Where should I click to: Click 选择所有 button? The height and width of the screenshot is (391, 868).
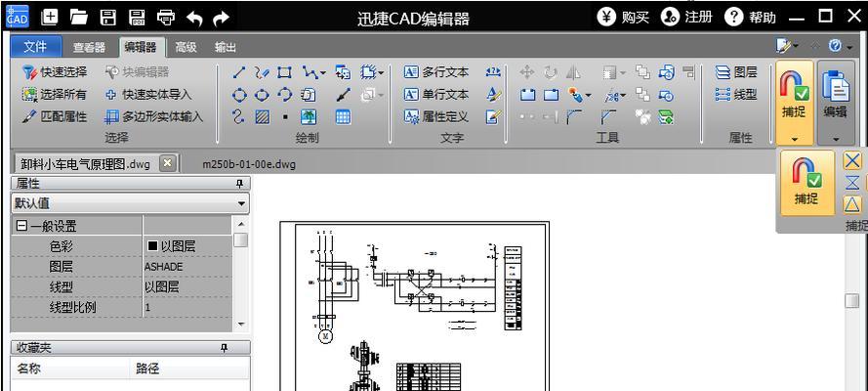(55, 95)
